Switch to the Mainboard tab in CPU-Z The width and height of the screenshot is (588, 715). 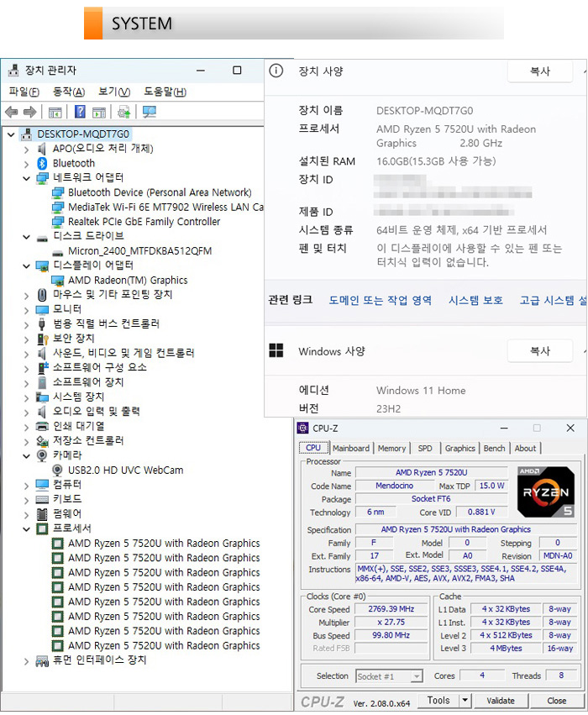pyautogui.click(x=351, y=449)
